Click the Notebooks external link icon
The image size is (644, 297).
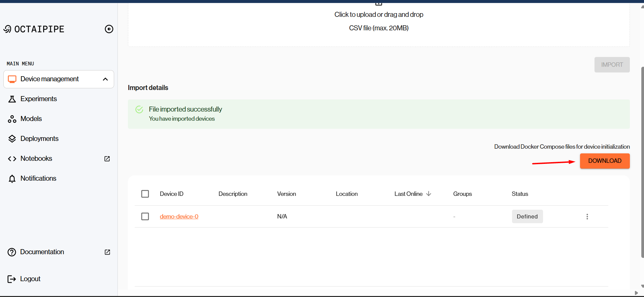[107, 159]
